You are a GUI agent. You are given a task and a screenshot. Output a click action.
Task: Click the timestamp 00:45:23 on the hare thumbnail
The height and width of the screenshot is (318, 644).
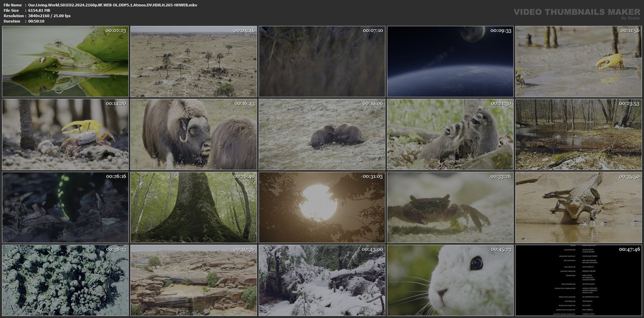(x=501, y=250)
